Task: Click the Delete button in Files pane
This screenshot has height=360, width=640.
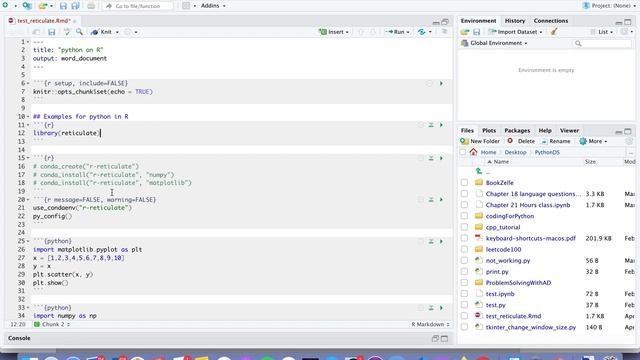Action: coord(521,141)
